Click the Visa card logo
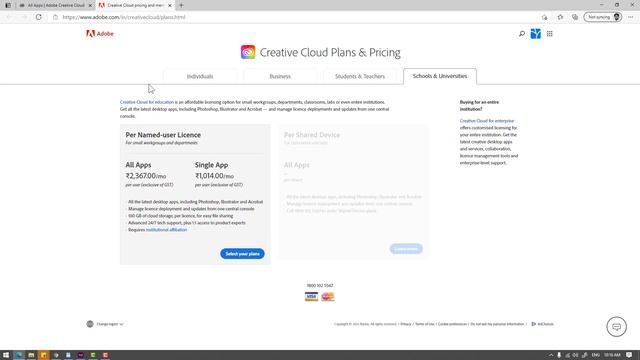The width and height of the screenshot is (640, 360). 311,297
